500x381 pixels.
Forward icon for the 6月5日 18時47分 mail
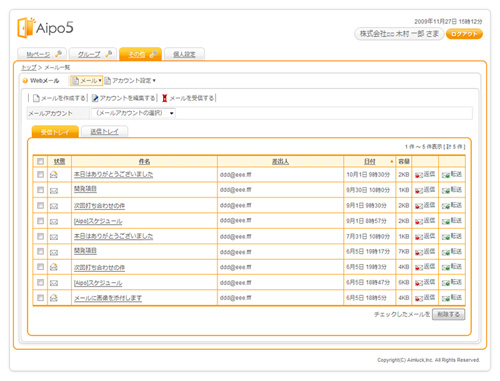tap(446, 283)
